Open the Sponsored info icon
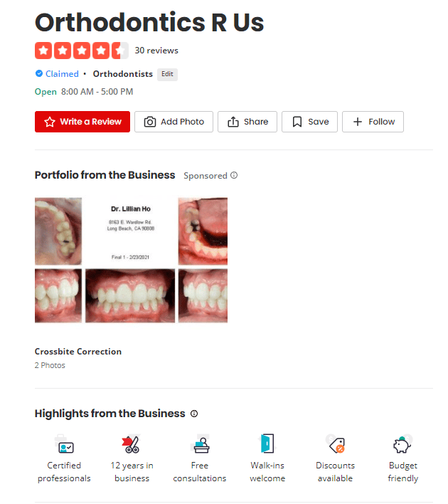 234,176
